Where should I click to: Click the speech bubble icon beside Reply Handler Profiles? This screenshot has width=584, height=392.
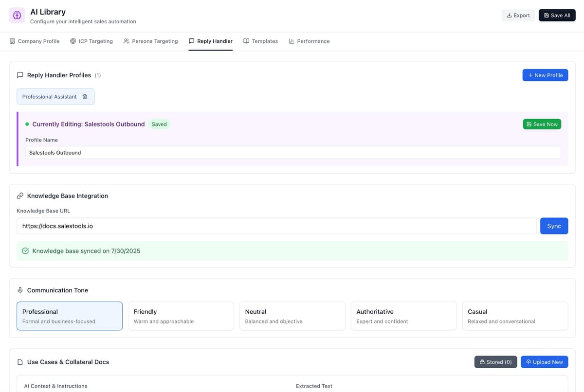[20, 75]
